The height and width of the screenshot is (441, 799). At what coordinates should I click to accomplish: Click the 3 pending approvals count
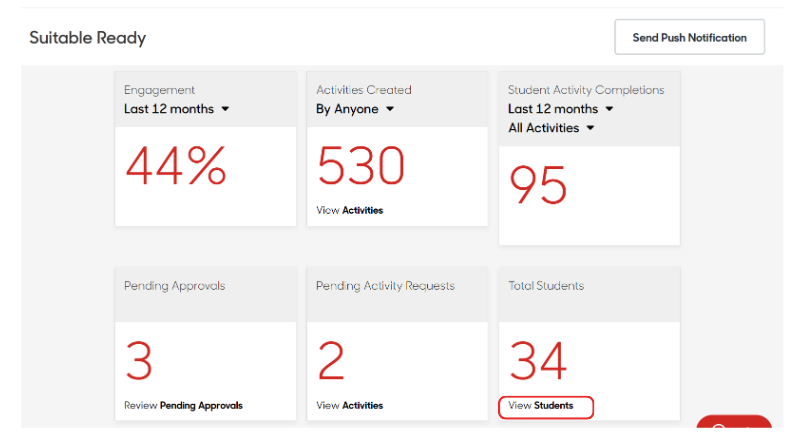pyautogui.click(x=139, y=362)
